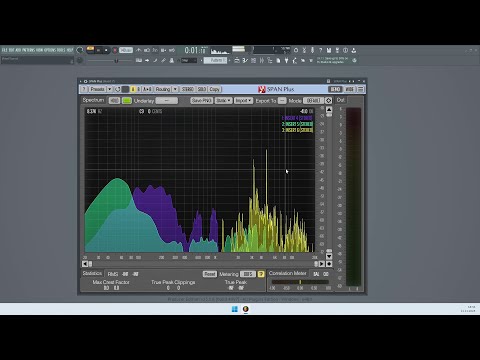Screen dimensions: 480x360
Task: Click the stop button in FL transport
Action: click(x=106, y=50)
